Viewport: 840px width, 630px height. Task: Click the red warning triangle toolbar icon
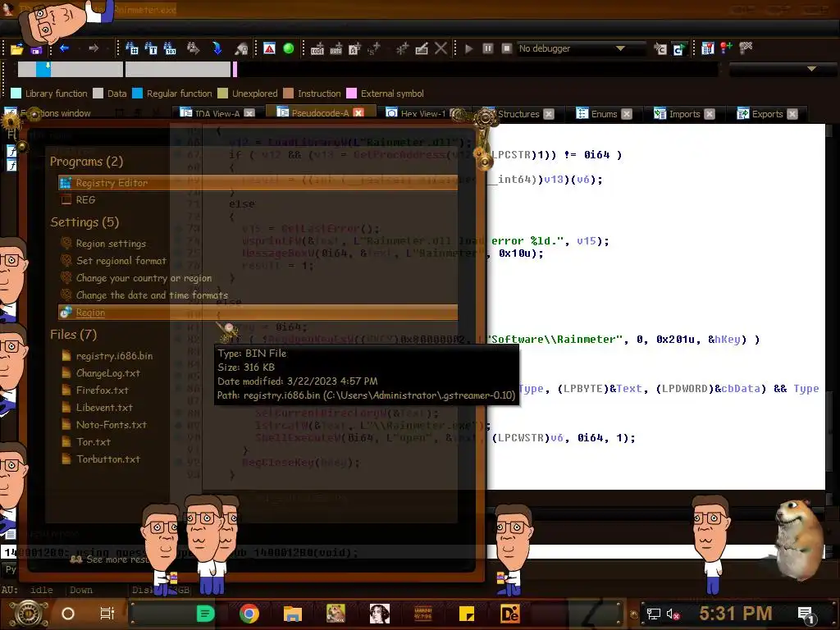[x=269, y=48]
